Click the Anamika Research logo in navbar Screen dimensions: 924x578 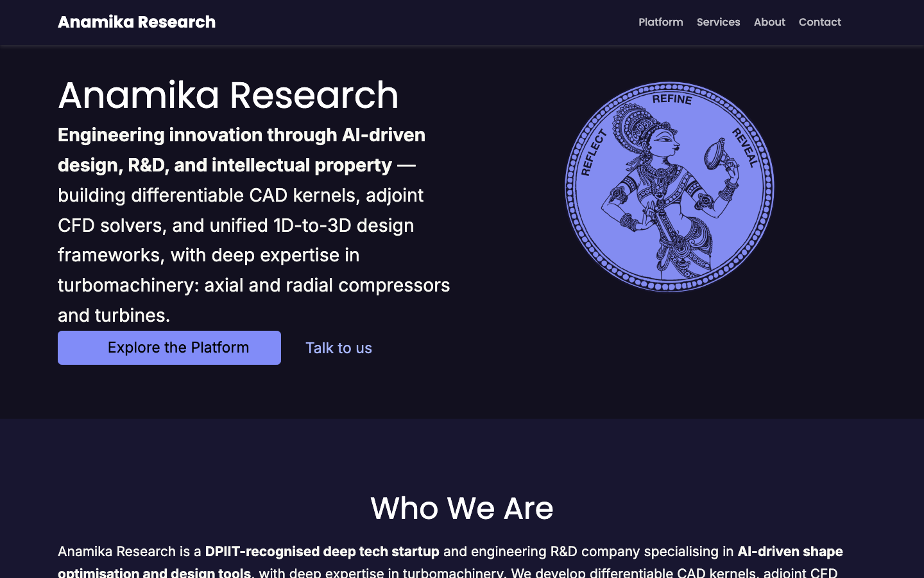coord(137,22)
